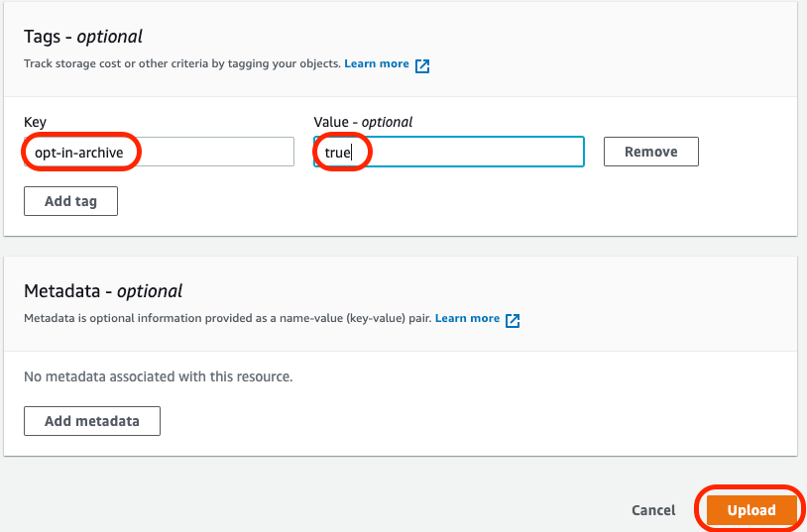This screenshot has height=532, width=807.
Task: Click the 'Tags - optional' section heading
Action: (x=83, y=37)
